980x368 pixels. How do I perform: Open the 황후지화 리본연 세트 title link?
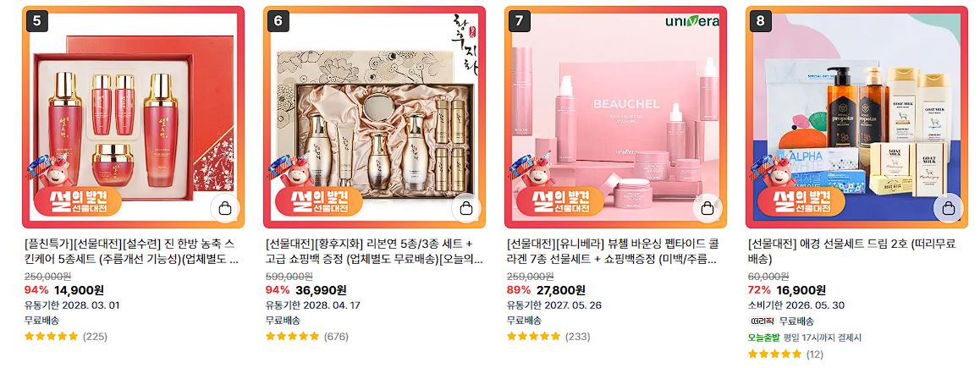coord(374,251)
